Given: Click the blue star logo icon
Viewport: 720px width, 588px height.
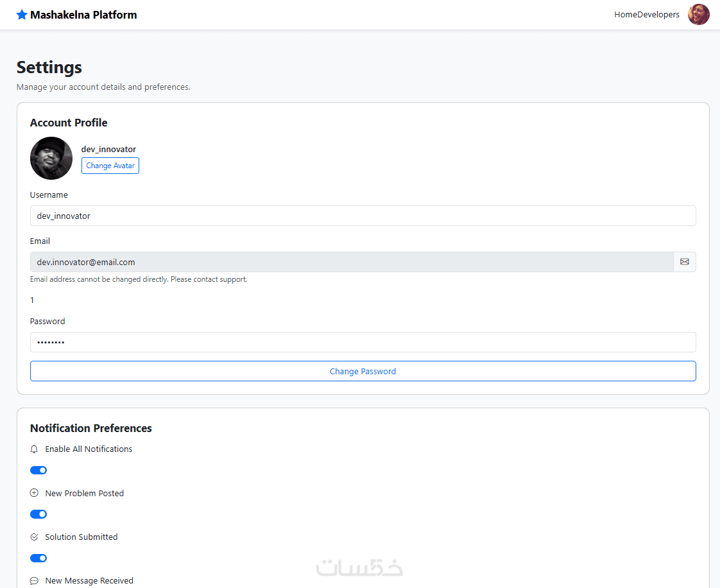Looking at the screenshot, I should [22, 15].
